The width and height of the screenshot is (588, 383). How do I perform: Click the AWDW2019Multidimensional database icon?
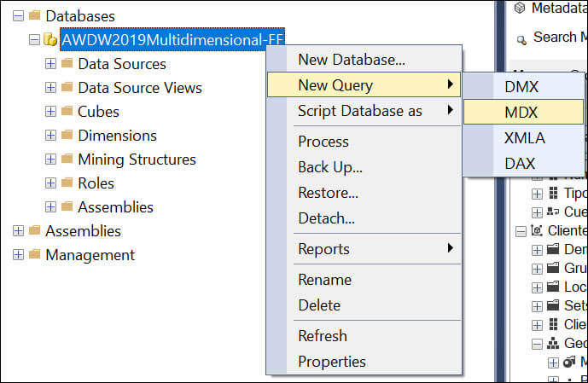point(50,39)
